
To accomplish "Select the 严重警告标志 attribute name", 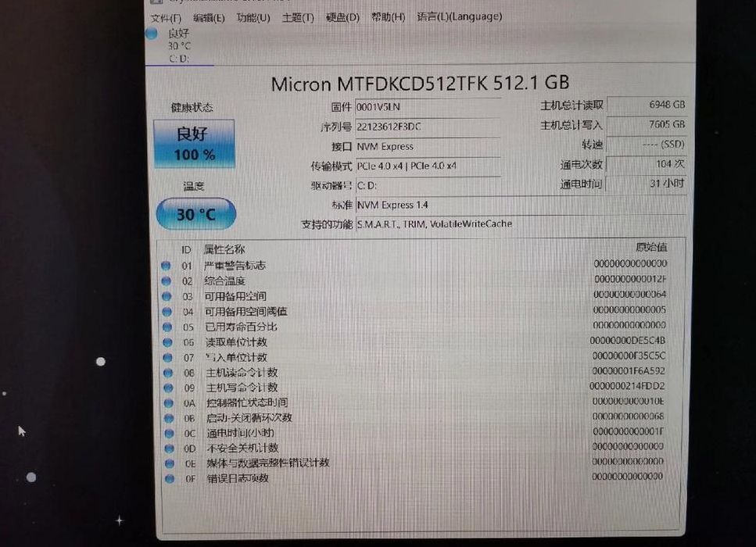I will [235, 265].
